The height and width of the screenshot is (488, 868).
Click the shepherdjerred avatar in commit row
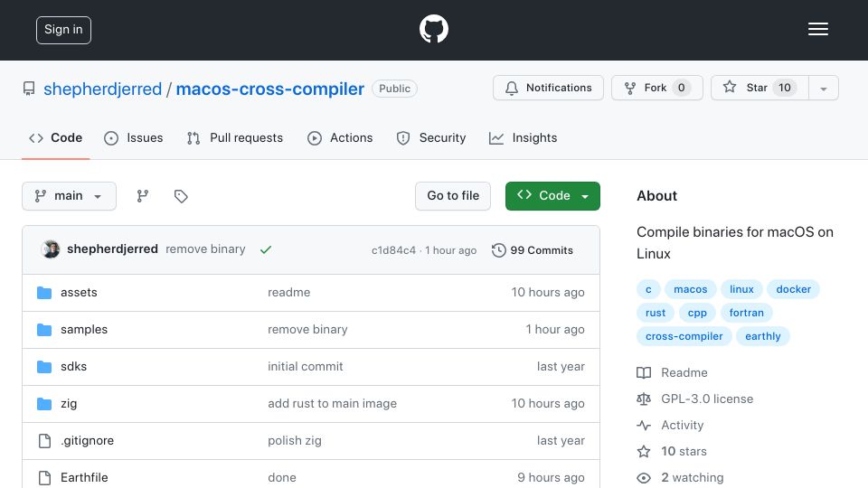[x=51, y=249]
